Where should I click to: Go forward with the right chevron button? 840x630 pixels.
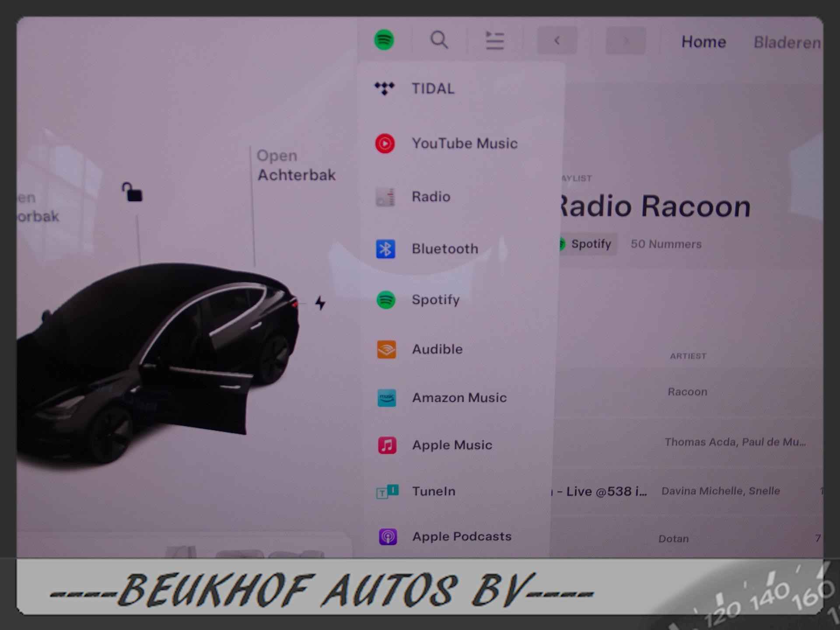(626, 41)
